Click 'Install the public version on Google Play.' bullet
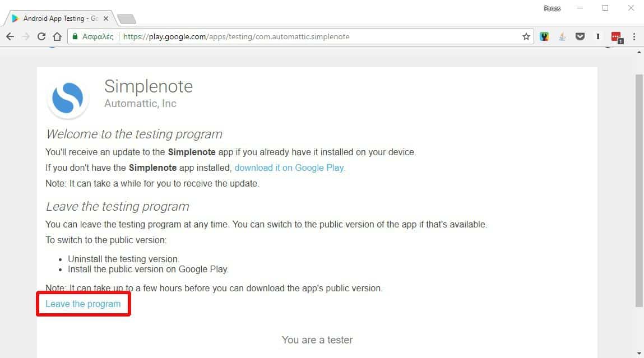644x358 pixels. pyautogui.click(x=149, y=269)
